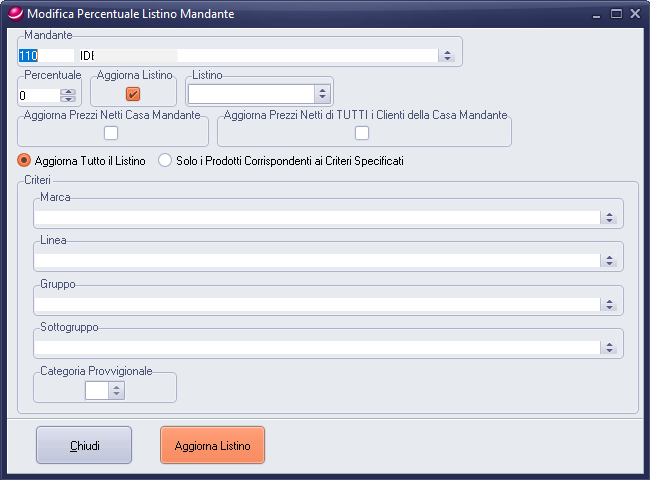Viewport: 650px width, 480px height.
Task: Click the Percentuale spinner arrows
Action: click(x=68, y=96)
